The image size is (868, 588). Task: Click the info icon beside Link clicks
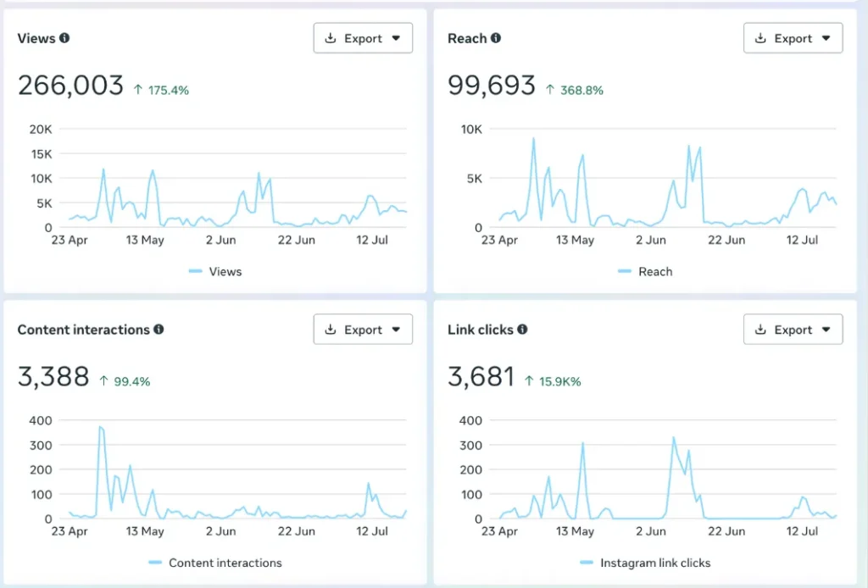522,330
